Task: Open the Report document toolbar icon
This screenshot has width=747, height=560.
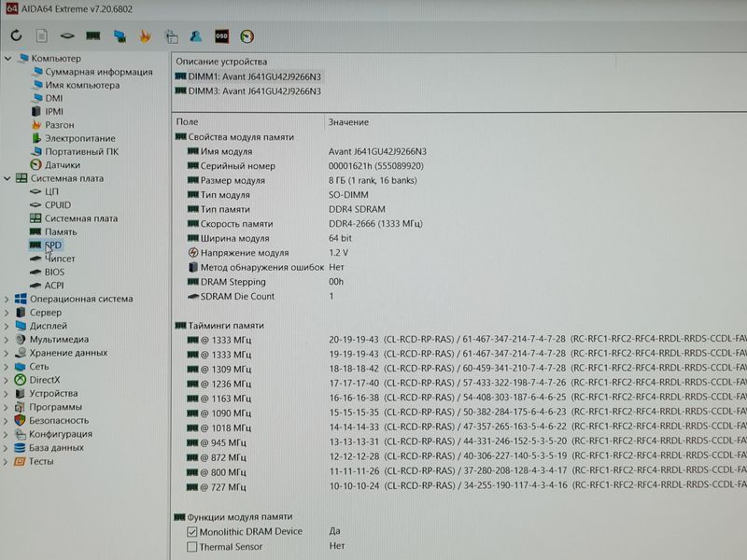Action: (x=42, y=35)
